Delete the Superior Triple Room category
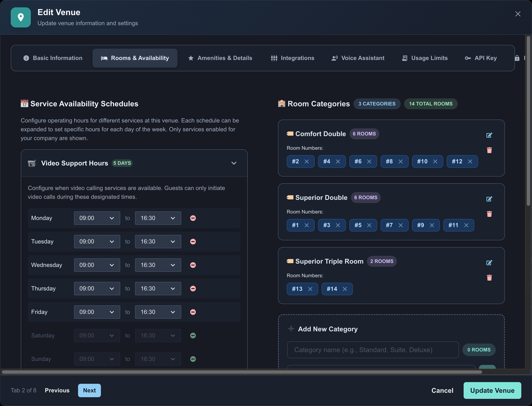Viewport: 532px width, 406px height. click(x=489, y=278)
